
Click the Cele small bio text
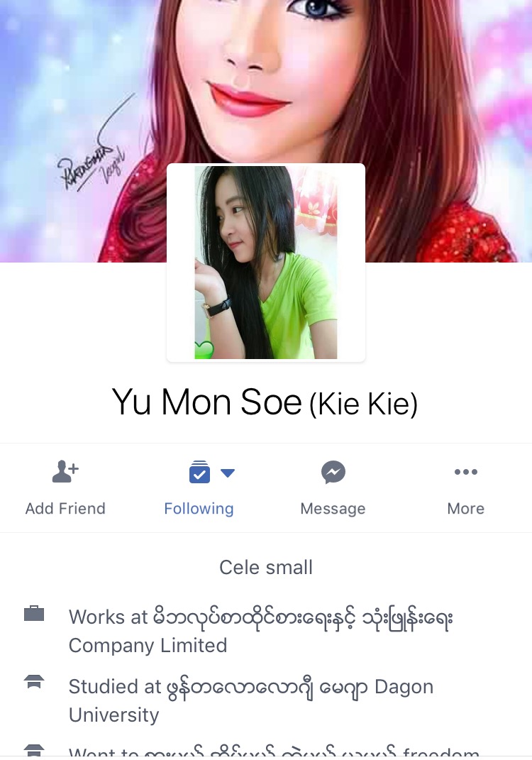pyautogui.click(x=266, y=567)
